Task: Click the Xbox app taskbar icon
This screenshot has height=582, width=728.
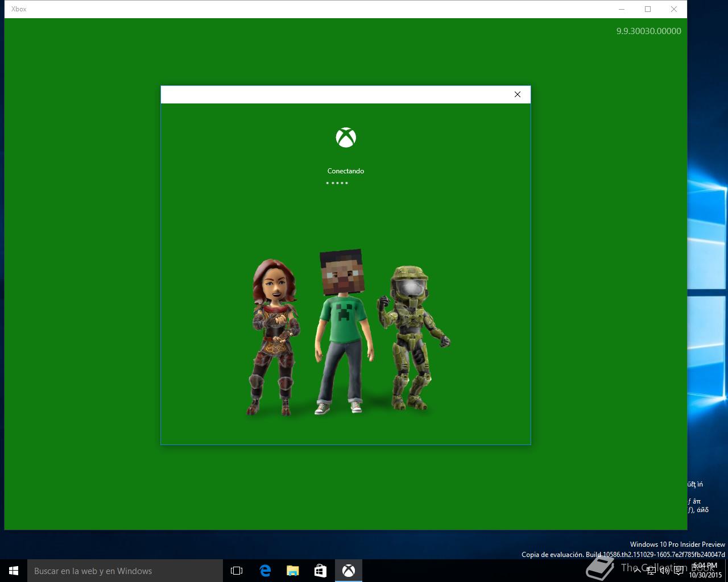Action: (349, 571)
